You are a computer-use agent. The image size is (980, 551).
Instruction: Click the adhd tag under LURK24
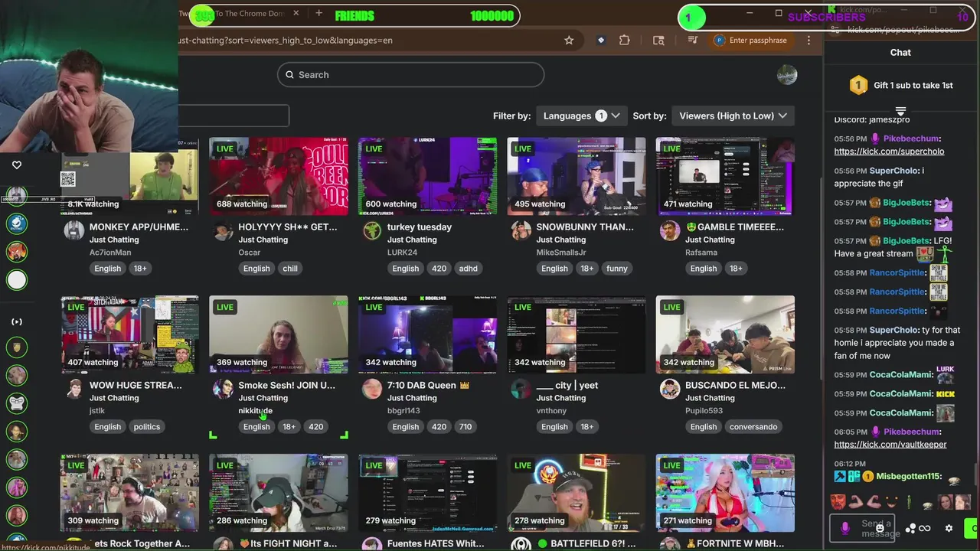pyautogui.click(x=469, y=269)
